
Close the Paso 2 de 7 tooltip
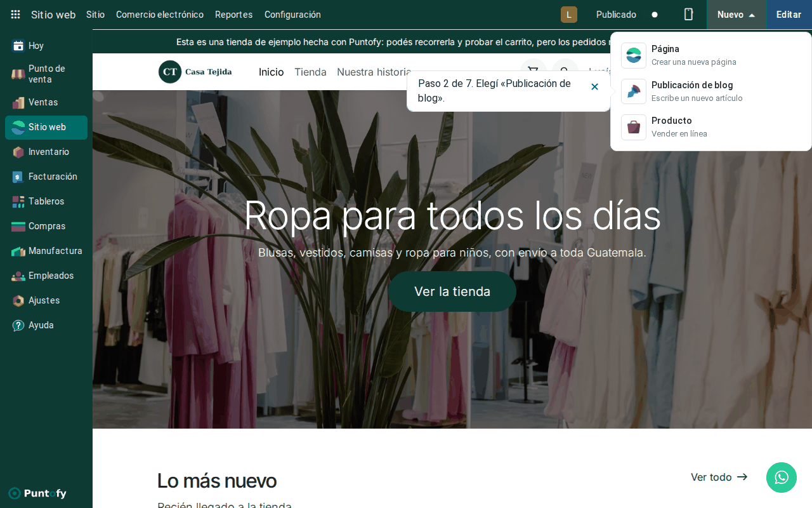(594, 87)
